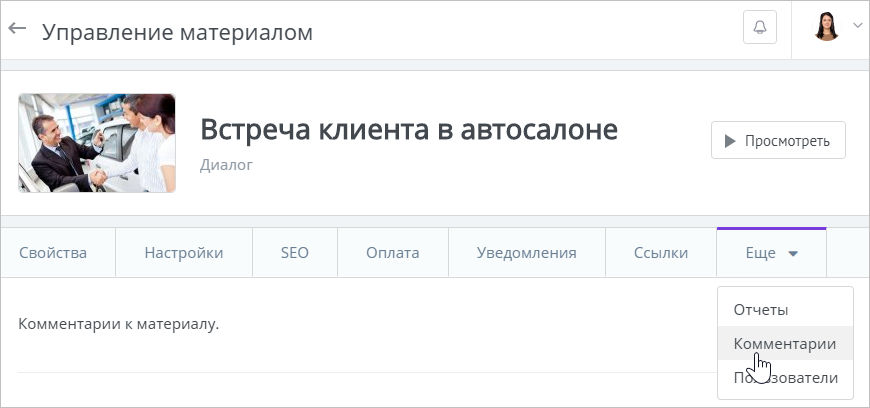Select Комментарии in the dropdown menu
This screenshot has width=870, height=408.
tap(785, 344)
